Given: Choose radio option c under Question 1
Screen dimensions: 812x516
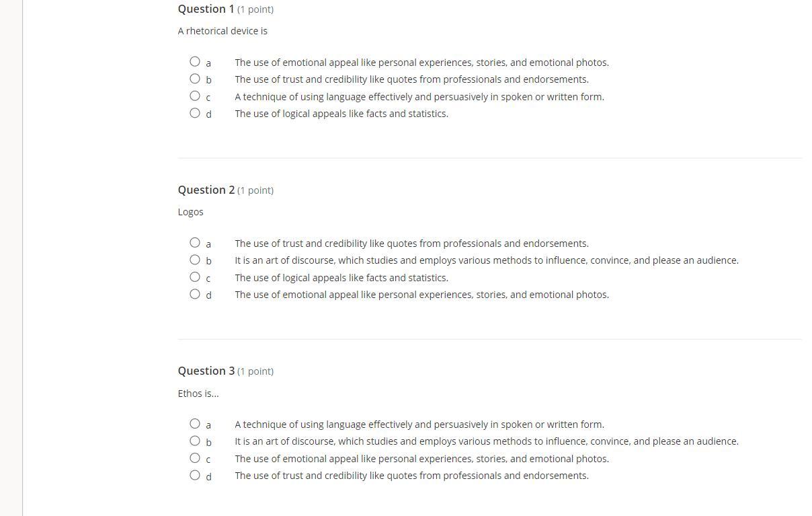Looking at the screenshot, I should (195, 96).
